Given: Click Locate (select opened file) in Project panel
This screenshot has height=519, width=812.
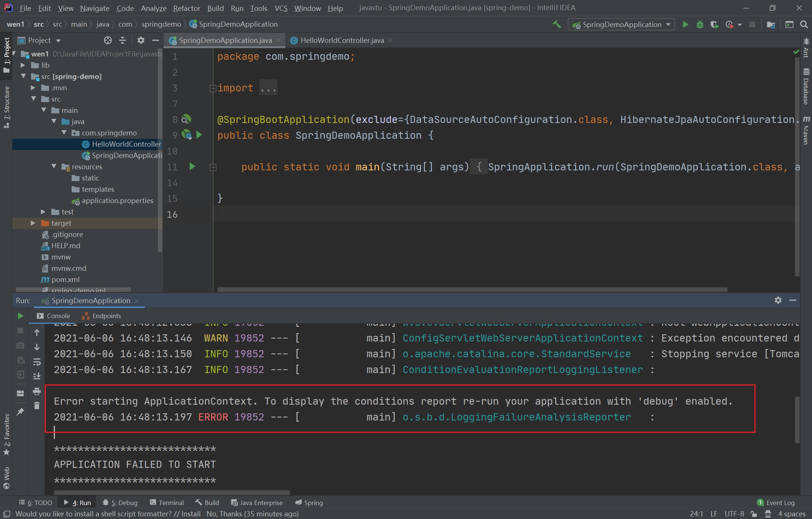Looking at the screenshot, I should 108,40.
